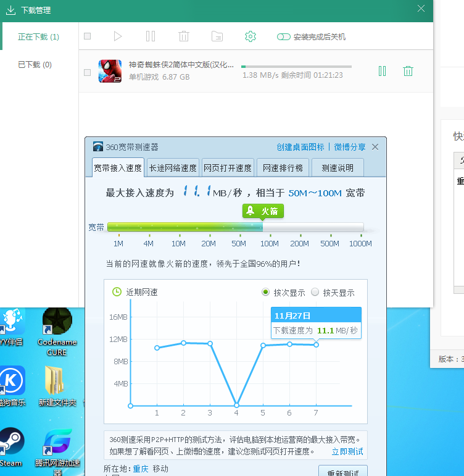Click the recent speed clock icon
Viewport: 464px width, 476px height.
[117, 292]
